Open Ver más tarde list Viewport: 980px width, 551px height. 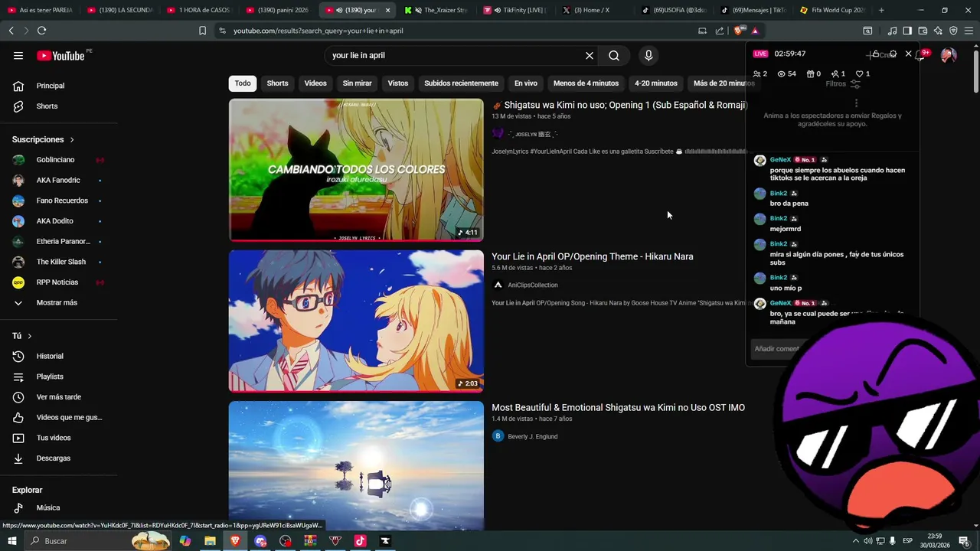click(59, 397)
